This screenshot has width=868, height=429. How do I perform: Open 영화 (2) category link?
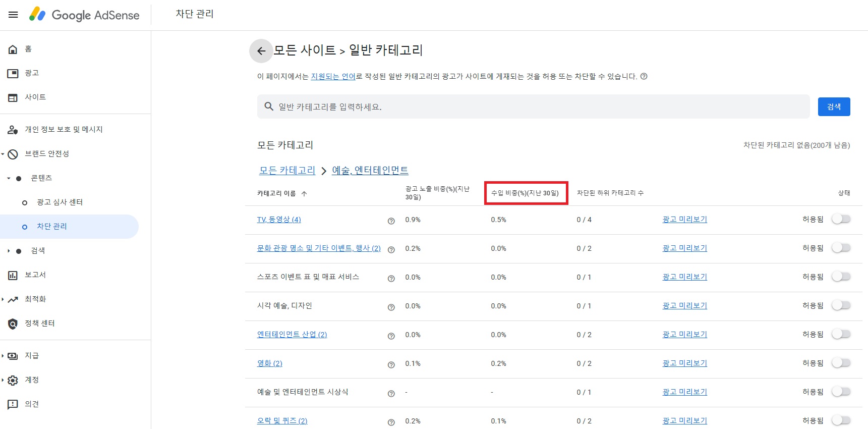point(270,363)
